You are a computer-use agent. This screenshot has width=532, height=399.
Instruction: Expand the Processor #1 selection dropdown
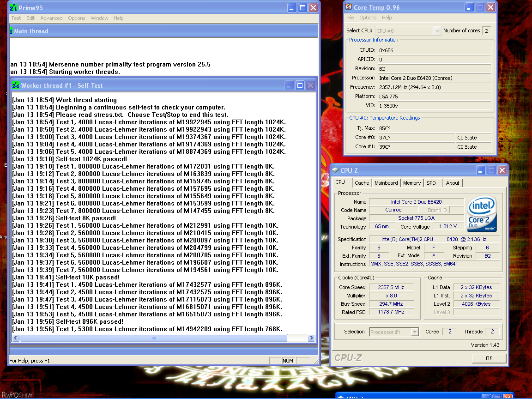coord(415,332)
